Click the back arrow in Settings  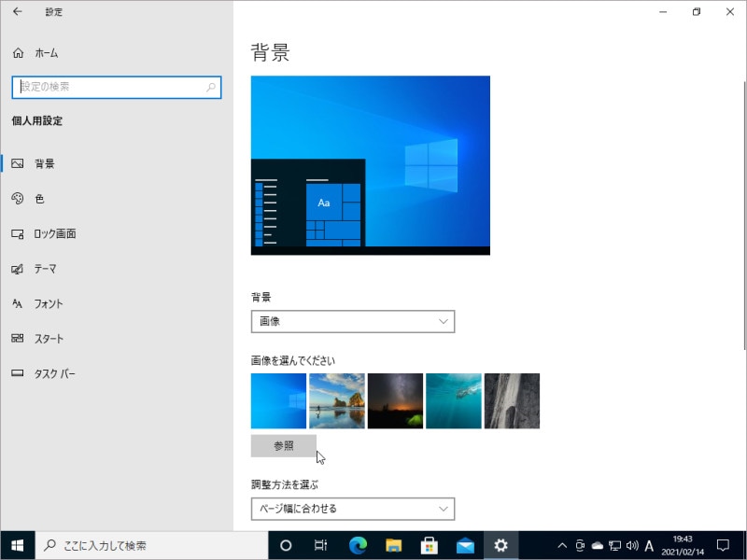[x=15, y=11]
